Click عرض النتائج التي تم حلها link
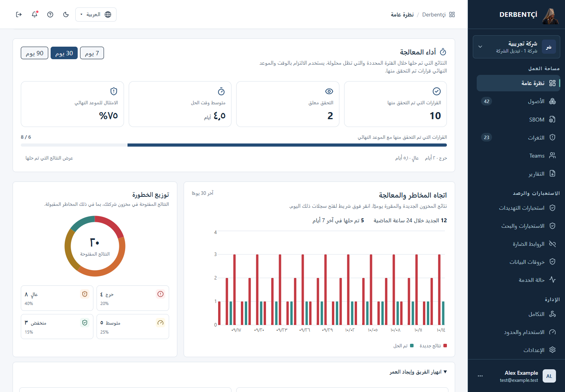The height and width of the screenshot is (392, 565). (x=49, y=158)
